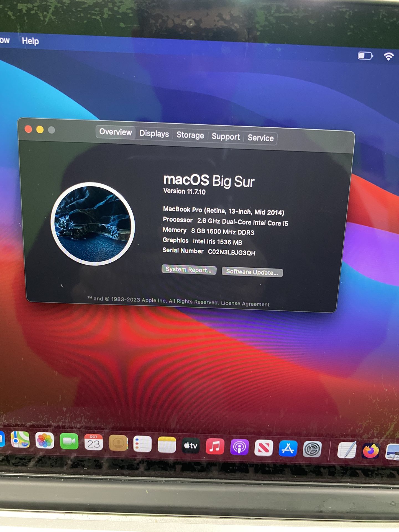
Task: Minimize the About This Mac window
Action: pyautogui.click(x=40, y=130)
